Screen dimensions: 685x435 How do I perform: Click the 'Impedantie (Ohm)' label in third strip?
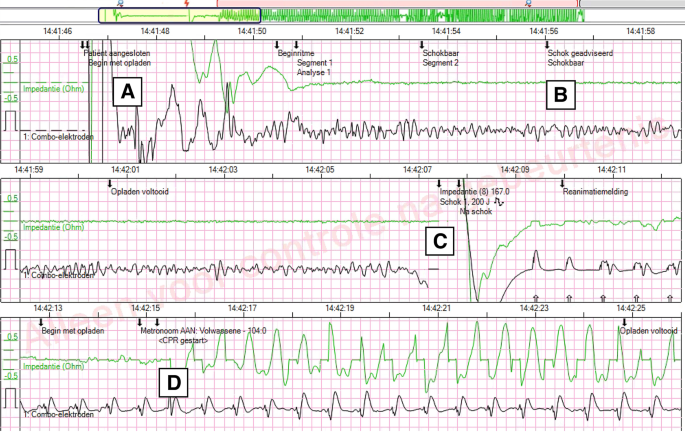53,366
